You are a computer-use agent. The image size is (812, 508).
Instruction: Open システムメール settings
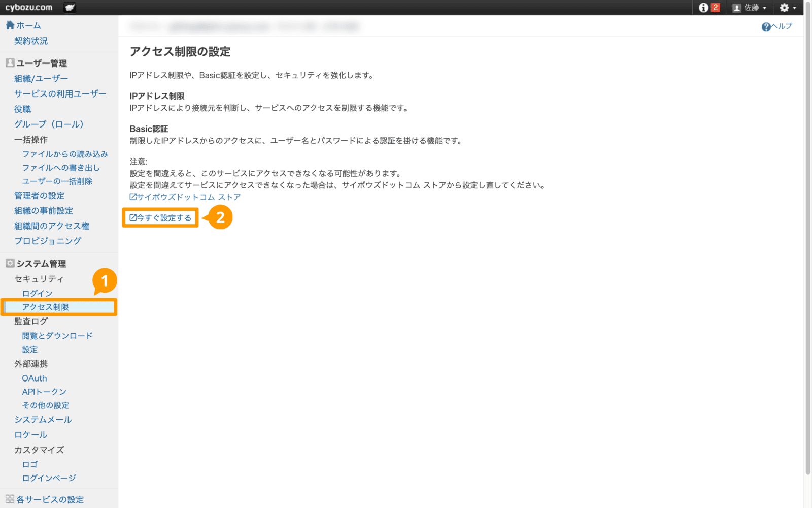[x=43, y=420]
